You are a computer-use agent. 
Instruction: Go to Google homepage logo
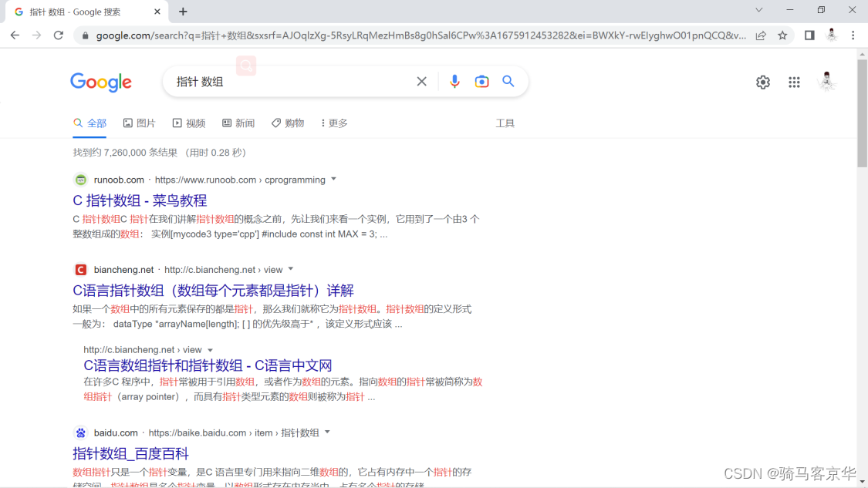click(101, 82)
